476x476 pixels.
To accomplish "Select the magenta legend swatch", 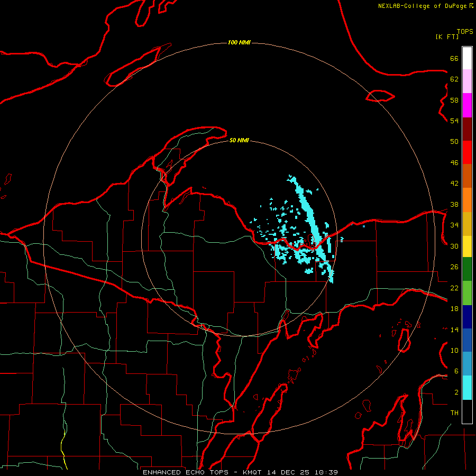I will [x=467, y=105].
